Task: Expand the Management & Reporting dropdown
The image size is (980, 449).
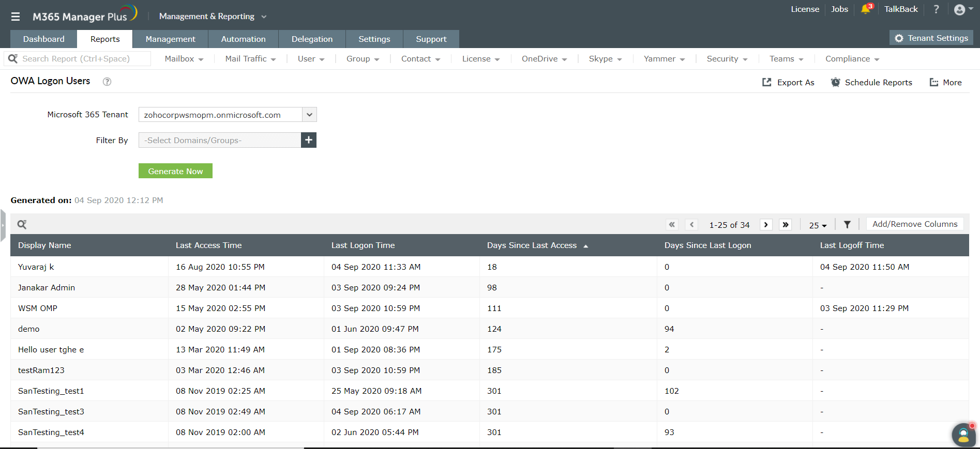Action: pos(213,17)
